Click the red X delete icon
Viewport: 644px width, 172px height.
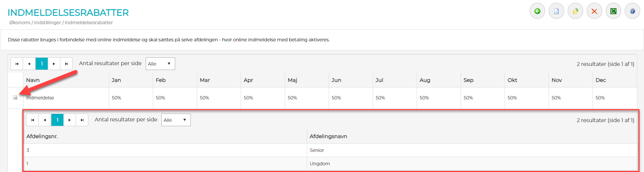click(594, 11)
